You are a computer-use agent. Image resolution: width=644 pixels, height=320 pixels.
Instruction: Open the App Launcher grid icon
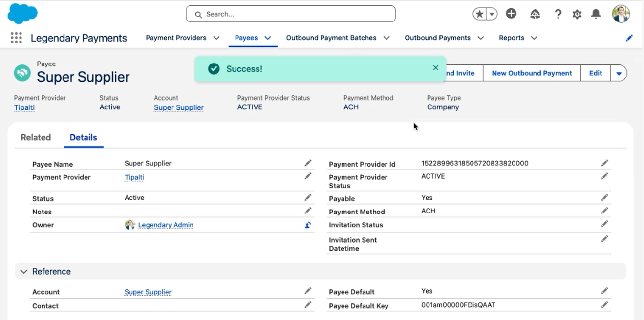[16, 38]
